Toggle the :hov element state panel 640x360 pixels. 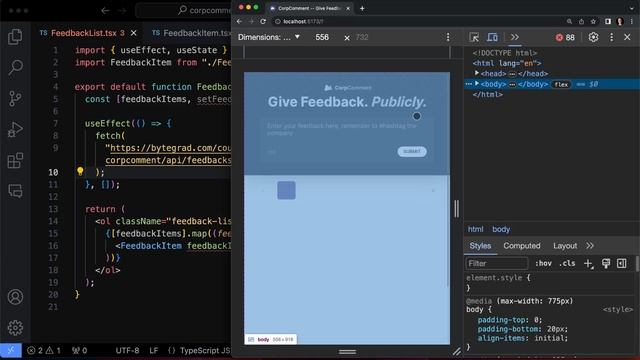point(543,263)
